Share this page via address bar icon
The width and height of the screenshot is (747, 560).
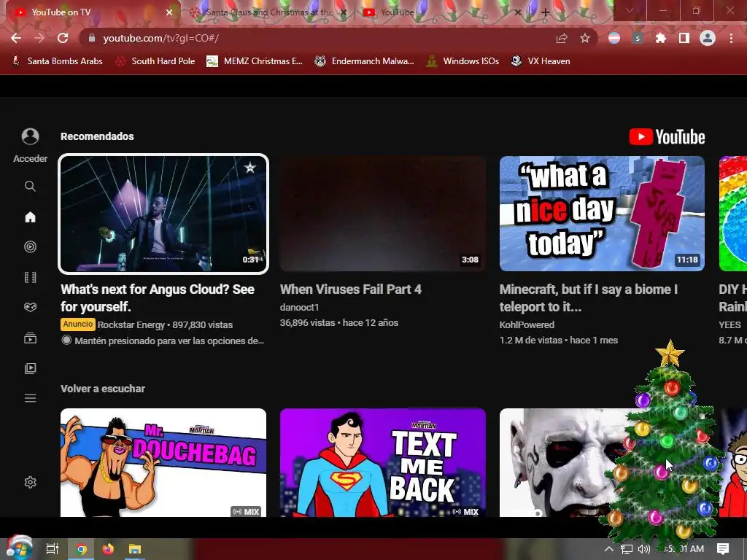(562, 38)
